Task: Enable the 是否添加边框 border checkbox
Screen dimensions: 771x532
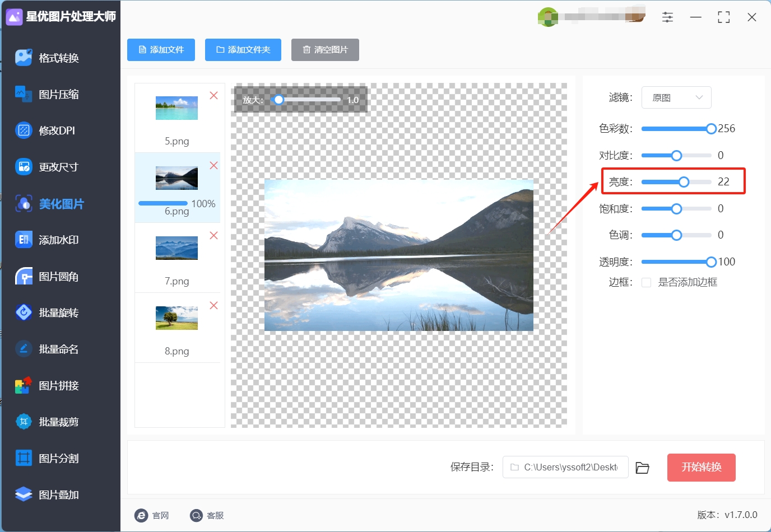Action: pos(646,282)
